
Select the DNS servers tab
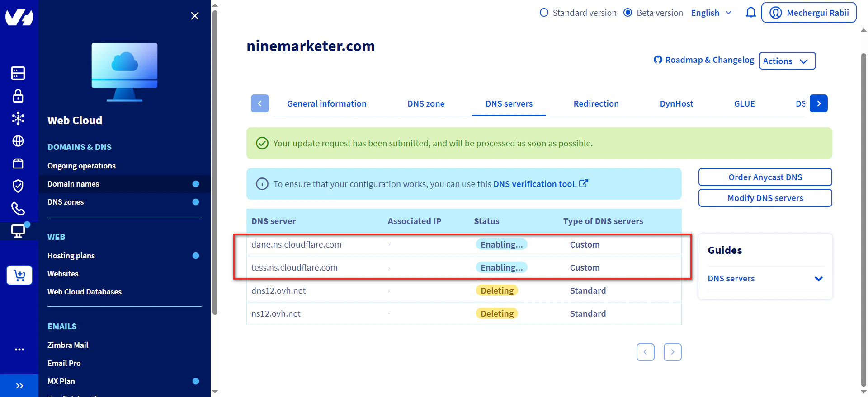(509, 104)
